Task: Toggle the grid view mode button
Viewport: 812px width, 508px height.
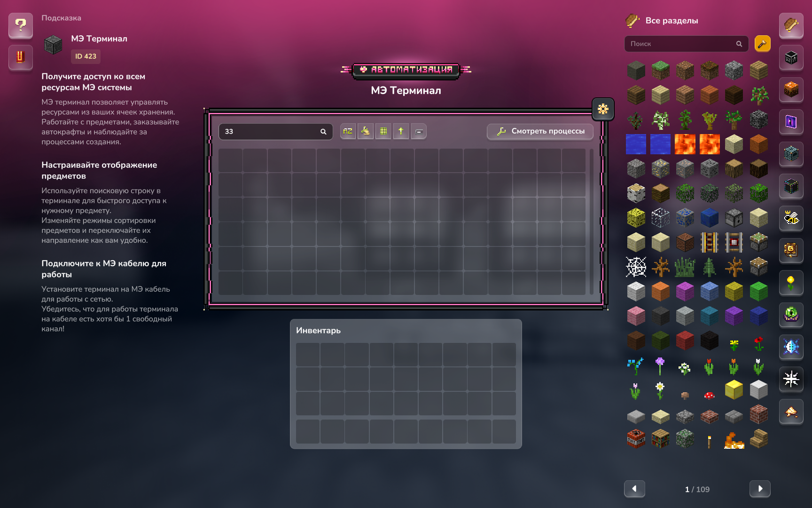Action: [x=383, y=131]
